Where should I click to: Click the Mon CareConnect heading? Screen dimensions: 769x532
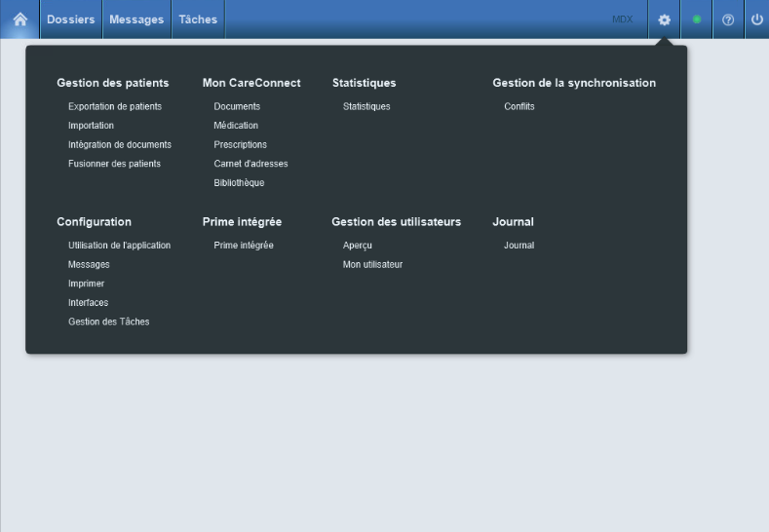coord(251,83)
